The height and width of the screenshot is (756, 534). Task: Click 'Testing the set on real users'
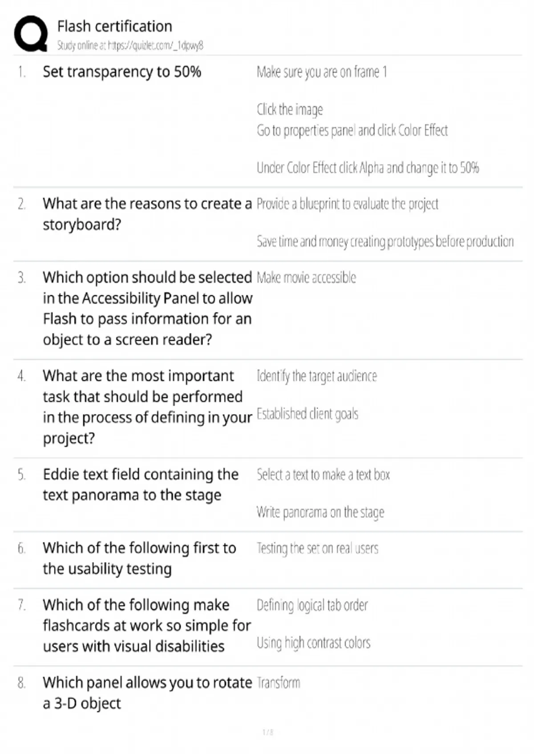[317, 549]
